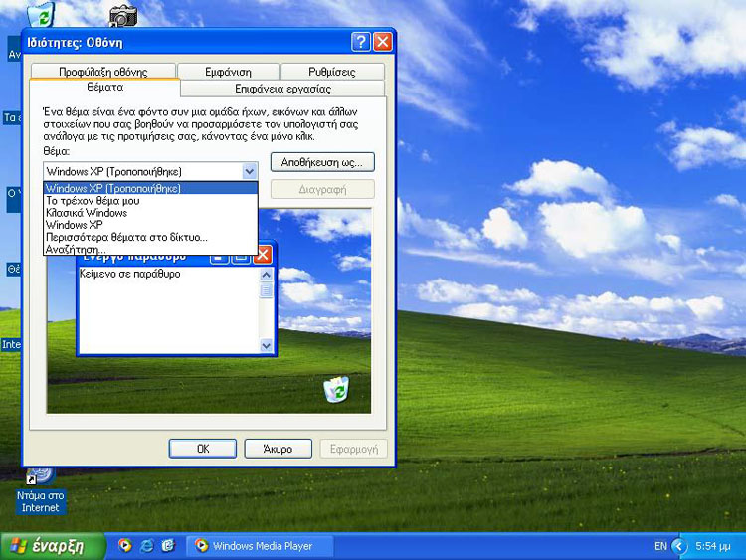Choose plain Windows XP theme option
746x560 pixels.
[150, 225]
